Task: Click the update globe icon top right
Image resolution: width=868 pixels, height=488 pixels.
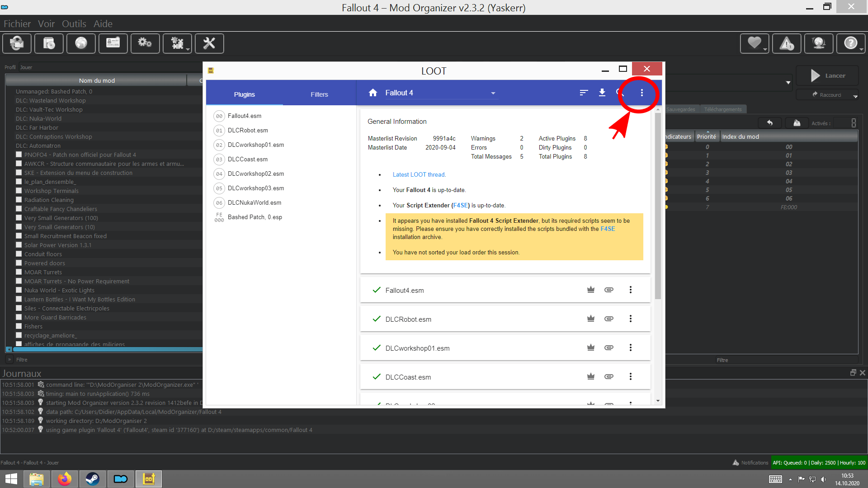Action: point(819,43)
